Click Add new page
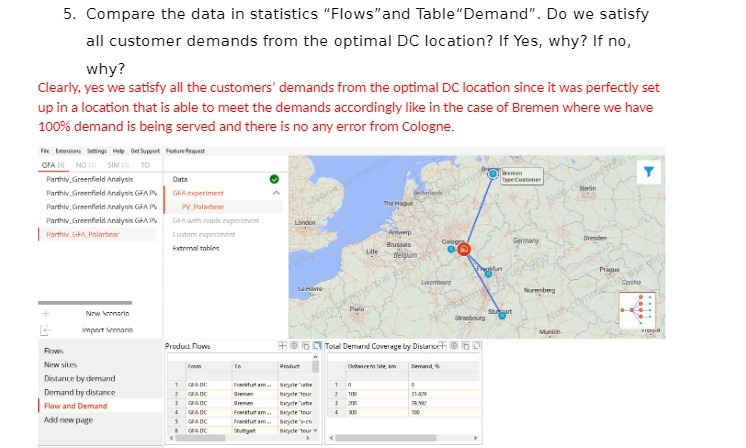 pos(68,419)
